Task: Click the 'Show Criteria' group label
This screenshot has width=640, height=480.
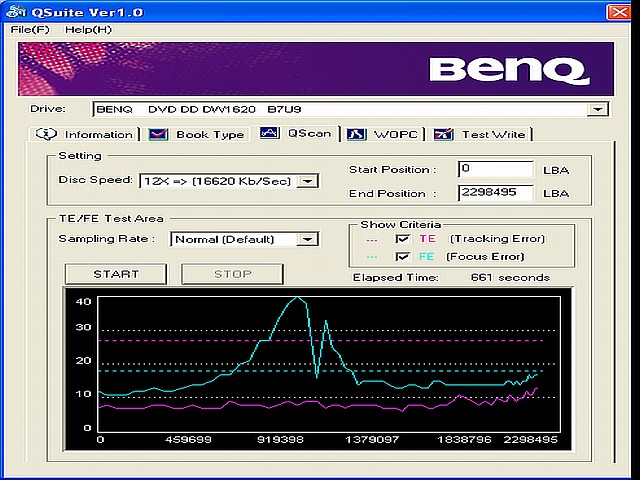Action: point(400,224)
